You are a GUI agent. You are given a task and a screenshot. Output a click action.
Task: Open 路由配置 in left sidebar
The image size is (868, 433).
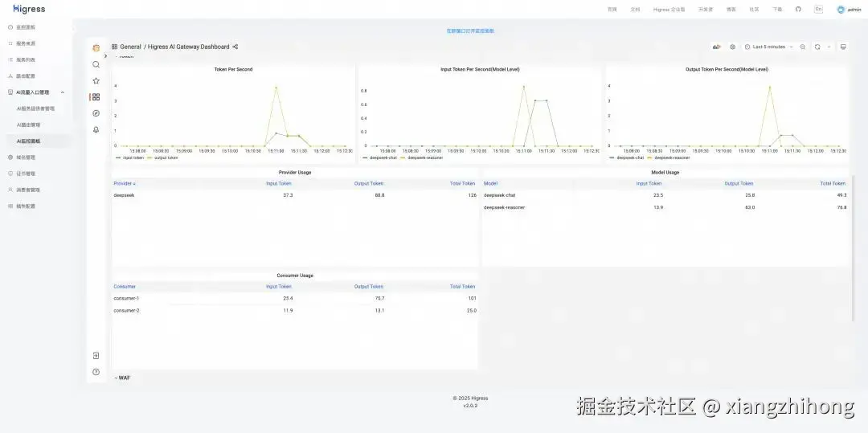[x=26, y=76]
